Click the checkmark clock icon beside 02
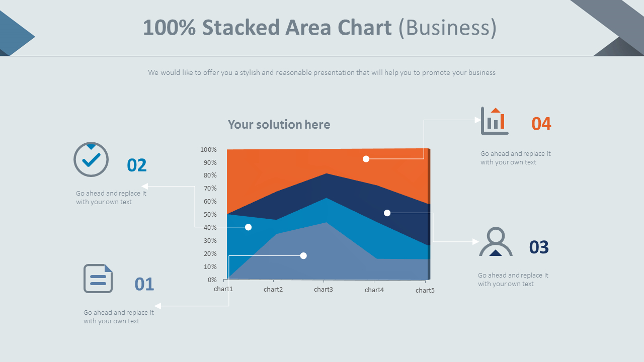 point(91,159)
